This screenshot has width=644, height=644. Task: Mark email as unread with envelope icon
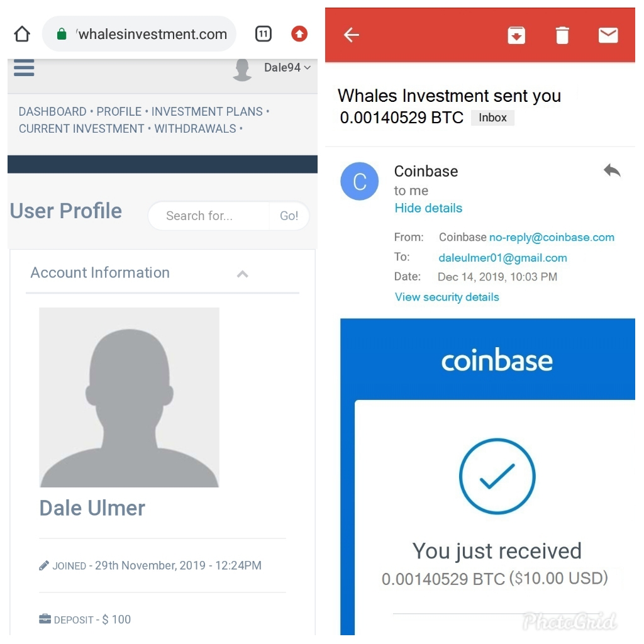608,35
